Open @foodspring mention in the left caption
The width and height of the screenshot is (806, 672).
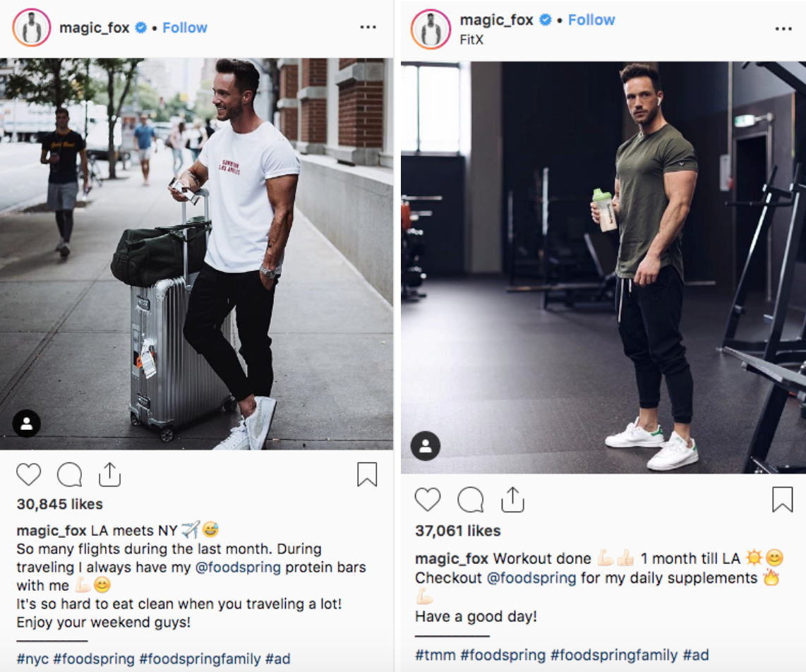click(x=238, y=567)
